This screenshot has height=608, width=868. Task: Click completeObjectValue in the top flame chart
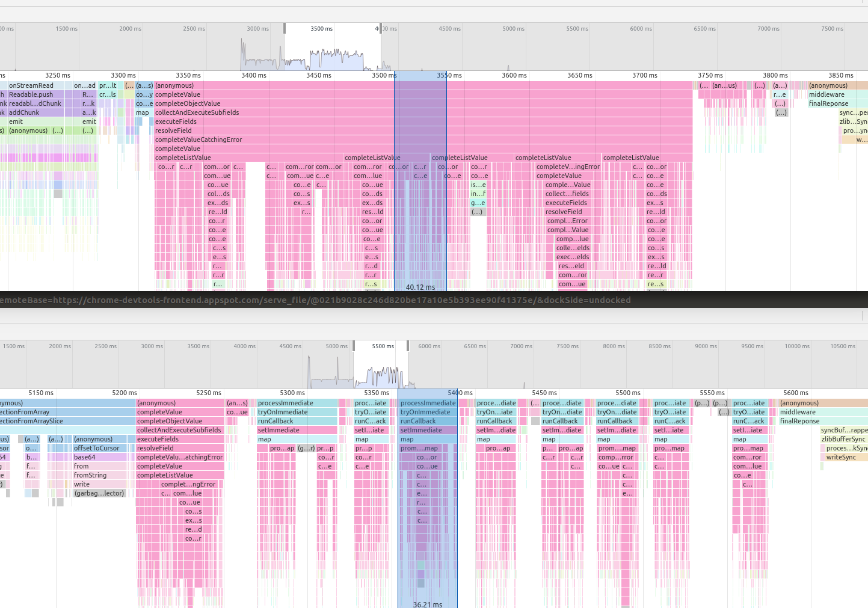click(423, 103)
